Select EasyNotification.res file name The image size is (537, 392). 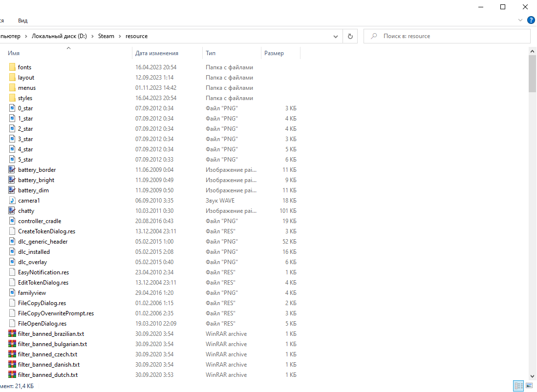43,272
